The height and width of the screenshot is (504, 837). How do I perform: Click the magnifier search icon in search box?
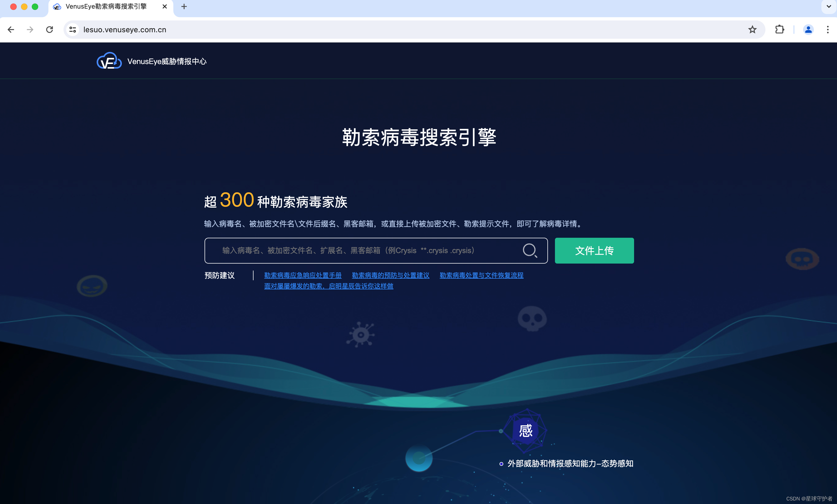[530, 250]
